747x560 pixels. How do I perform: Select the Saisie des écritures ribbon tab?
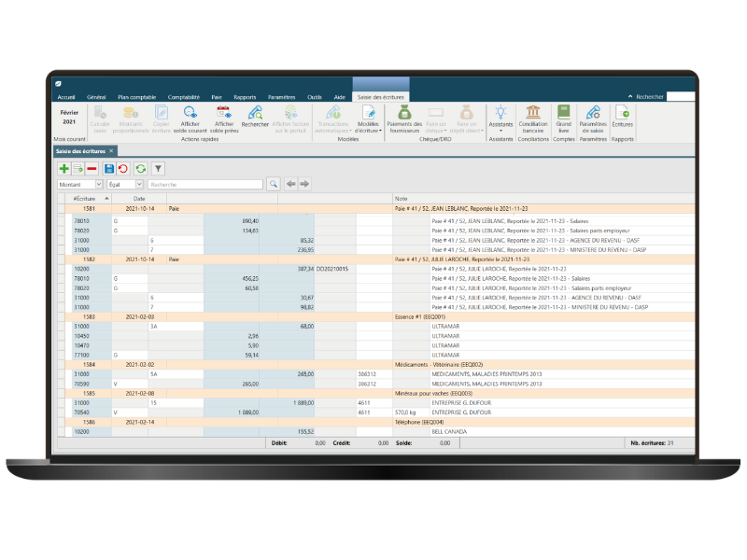pyautogui.click(x=381, y=97)
